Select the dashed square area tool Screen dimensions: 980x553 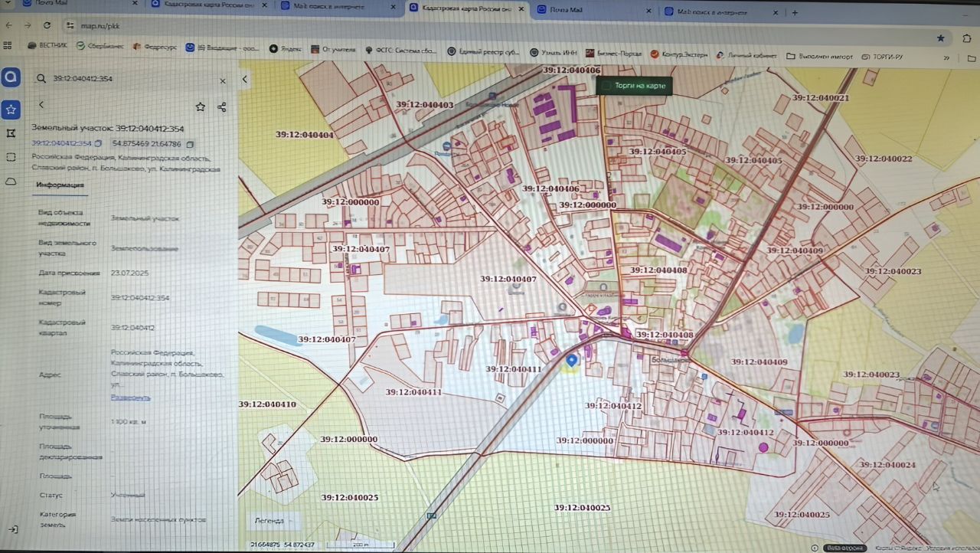point(11,157)
